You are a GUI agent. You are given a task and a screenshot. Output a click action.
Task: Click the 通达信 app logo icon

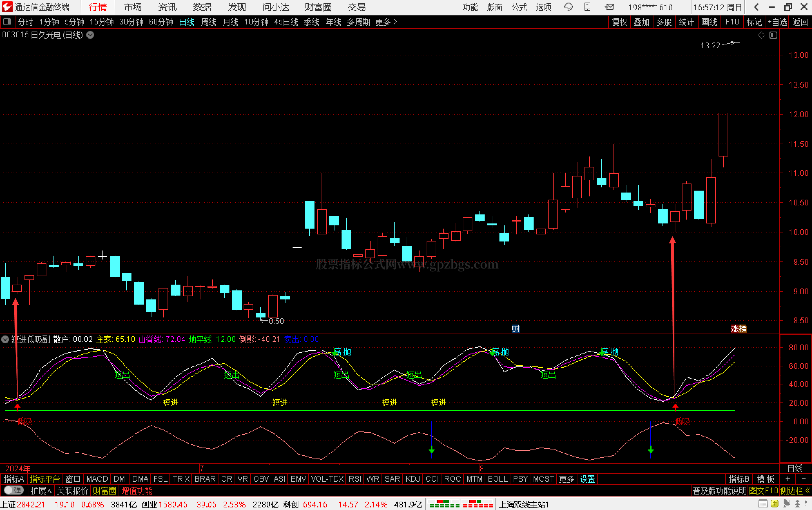click(x=7, y=7)
